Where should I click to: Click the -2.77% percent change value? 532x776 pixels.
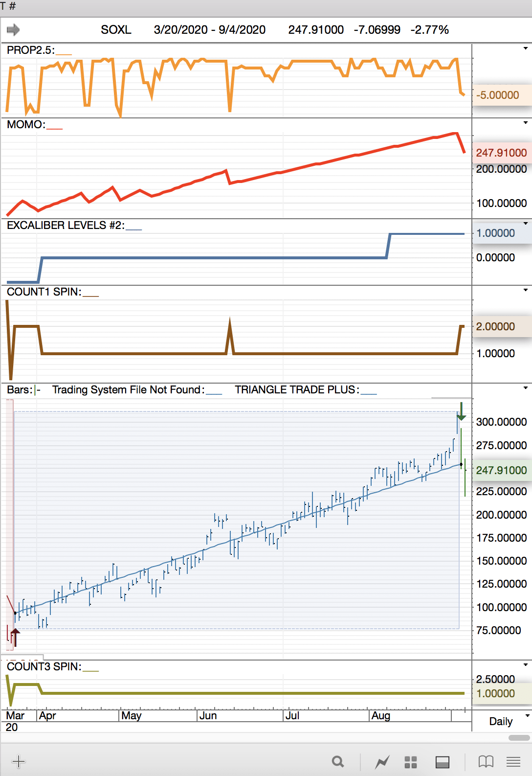point(429,30)
